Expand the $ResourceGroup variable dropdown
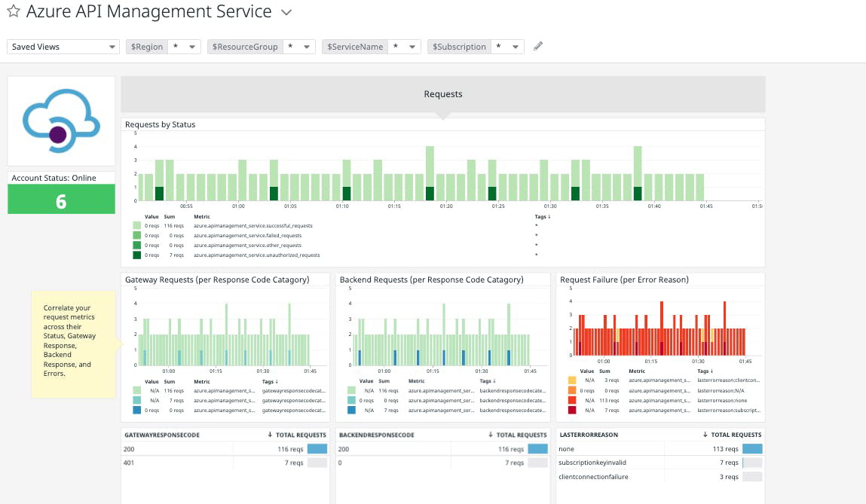Image resolution: width=866 pixels, height=504 pixels. click(x=307, y=47)
